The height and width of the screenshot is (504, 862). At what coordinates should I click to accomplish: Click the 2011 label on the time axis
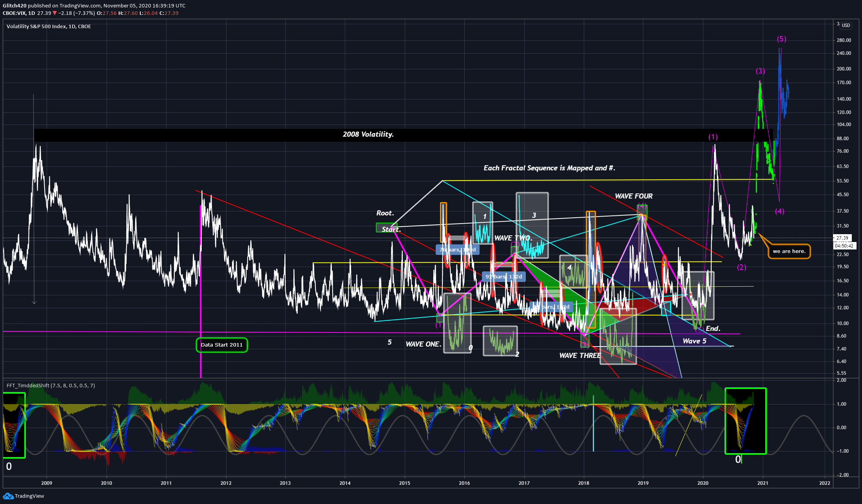(x=166, y=483)
